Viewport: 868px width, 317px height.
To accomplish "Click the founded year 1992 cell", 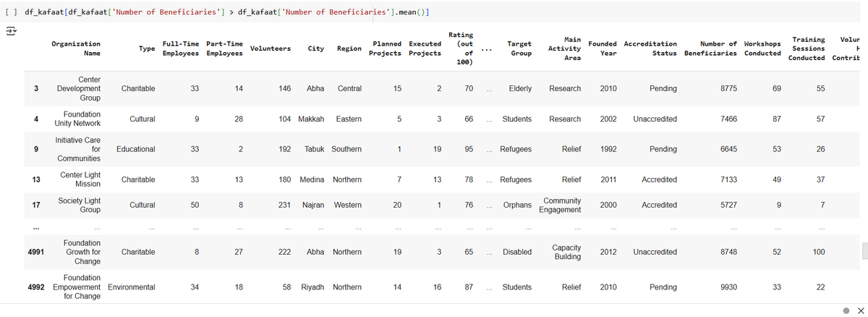I will point(608,149).
